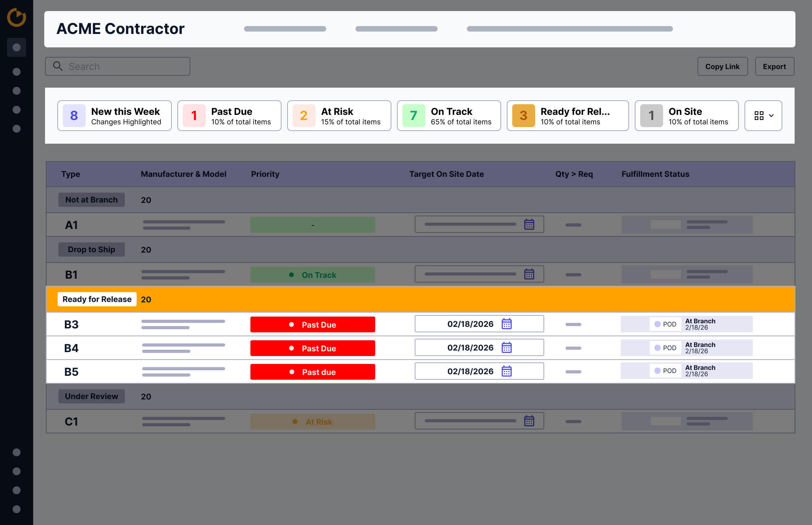Collapse the Ready for Release group

point(97,299)
